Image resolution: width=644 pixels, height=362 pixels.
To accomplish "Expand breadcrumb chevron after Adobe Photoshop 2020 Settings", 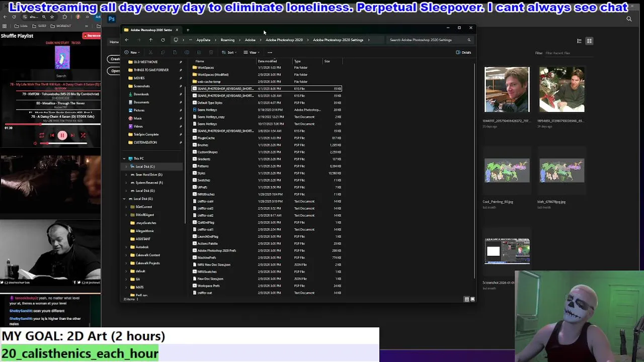I will click(369, 40).
